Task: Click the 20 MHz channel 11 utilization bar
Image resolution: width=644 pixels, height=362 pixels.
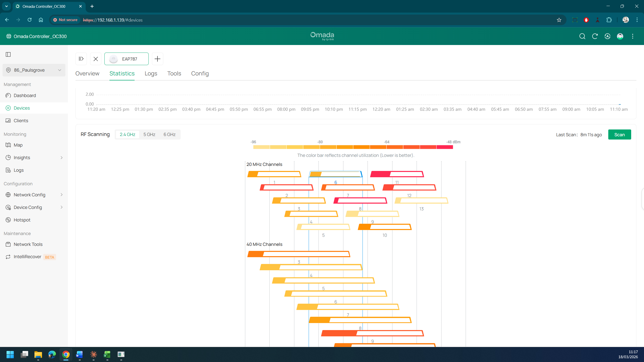Action: [397, 174]
